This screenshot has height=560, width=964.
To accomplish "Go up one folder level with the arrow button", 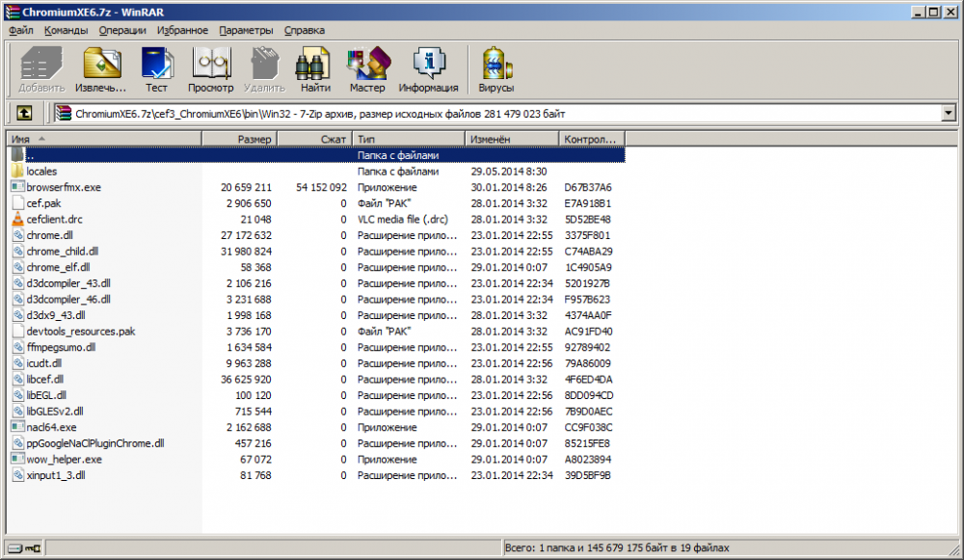I will tap(24, 113).
